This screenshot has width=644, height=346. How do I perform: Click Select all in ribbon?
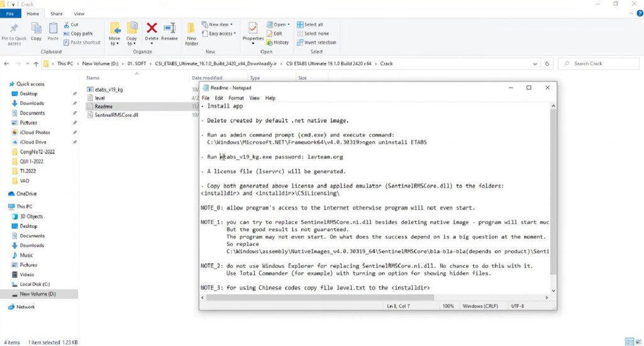click(x=310, y=25)
